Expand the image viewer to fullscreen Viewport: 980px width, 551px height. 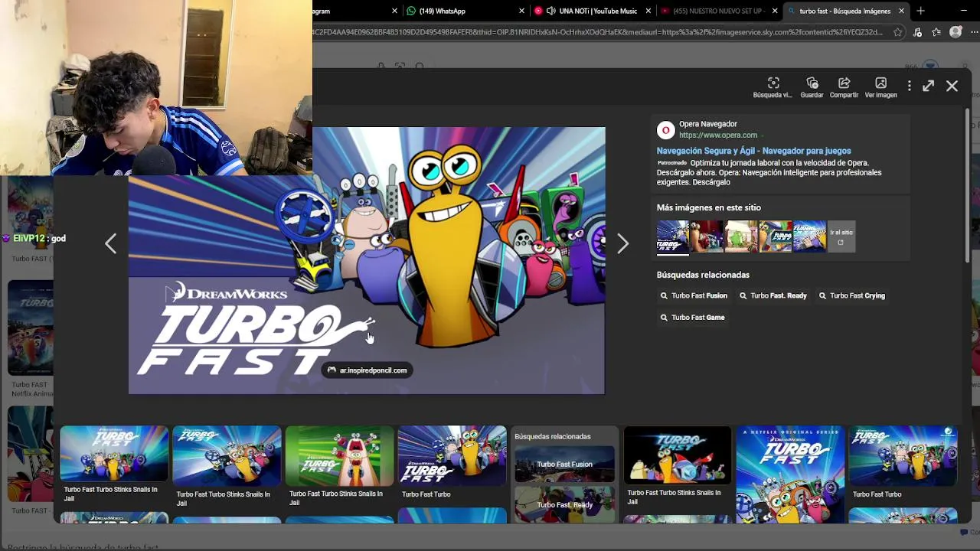(928, 86)
